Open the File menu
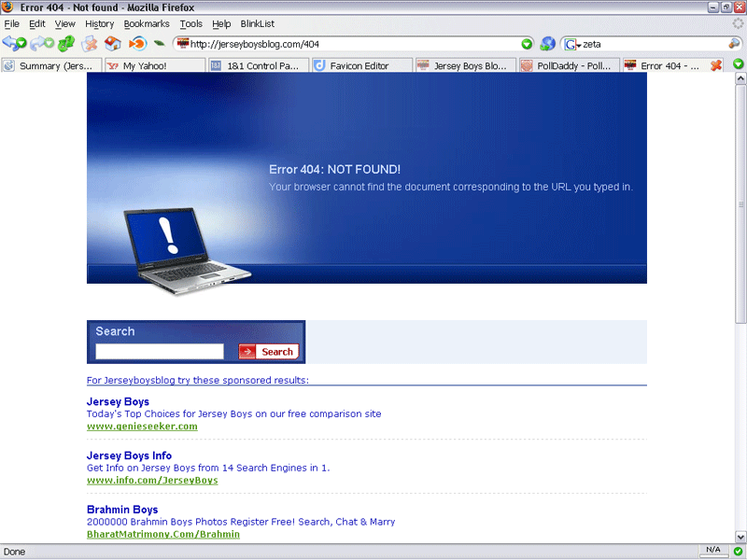The height and width of the screenshot is (560, 747). point(11,24)
